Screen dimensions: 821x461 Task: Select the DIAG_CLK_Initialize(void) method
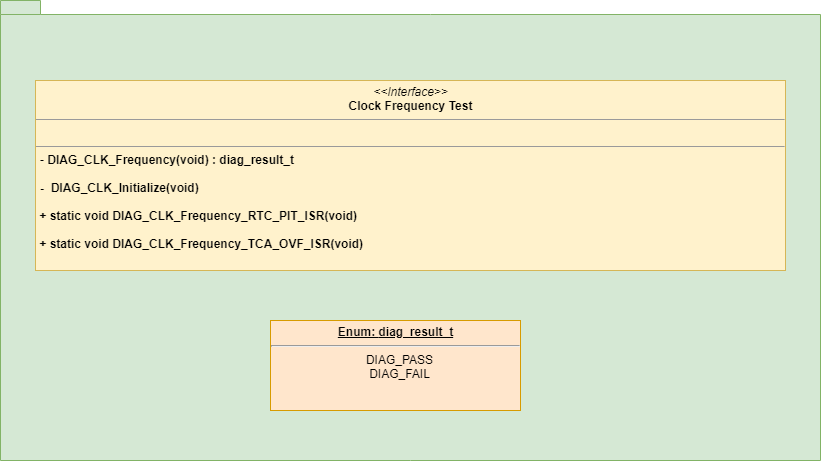point(124,187)
